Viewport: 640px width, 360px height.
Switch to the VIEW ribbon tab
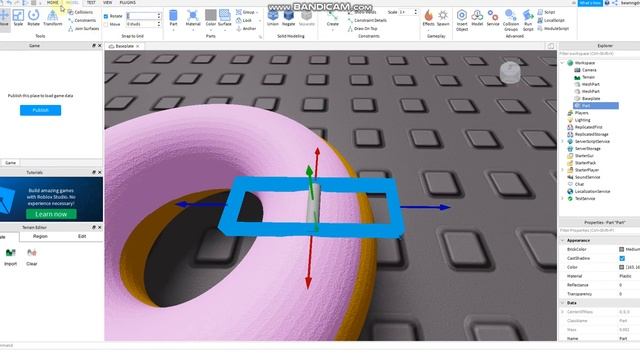click(x=107, y=2)
